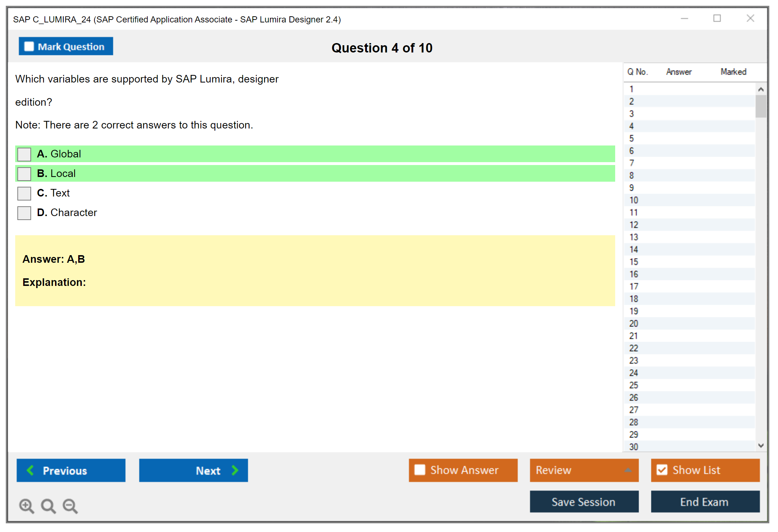Select question 10 in the list
This screenshot has height=532, width=778.
pos(634,200)
